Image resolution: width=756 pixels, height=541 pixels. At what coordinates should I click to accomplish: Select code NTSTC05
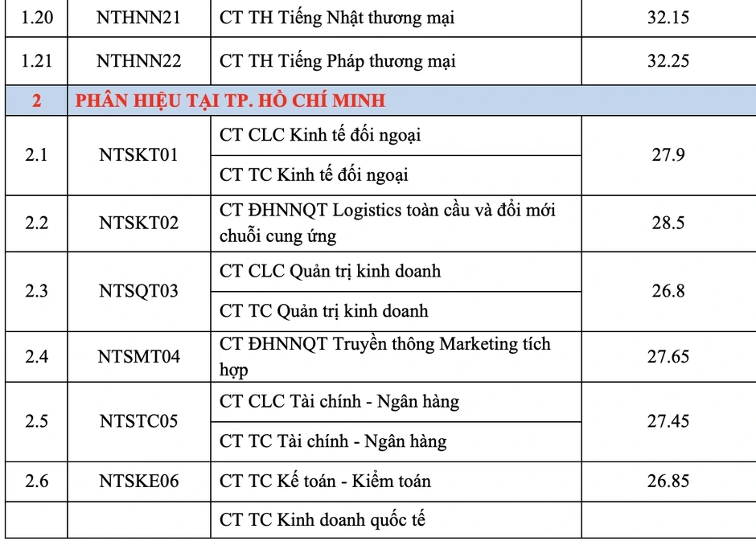point(138,421)
